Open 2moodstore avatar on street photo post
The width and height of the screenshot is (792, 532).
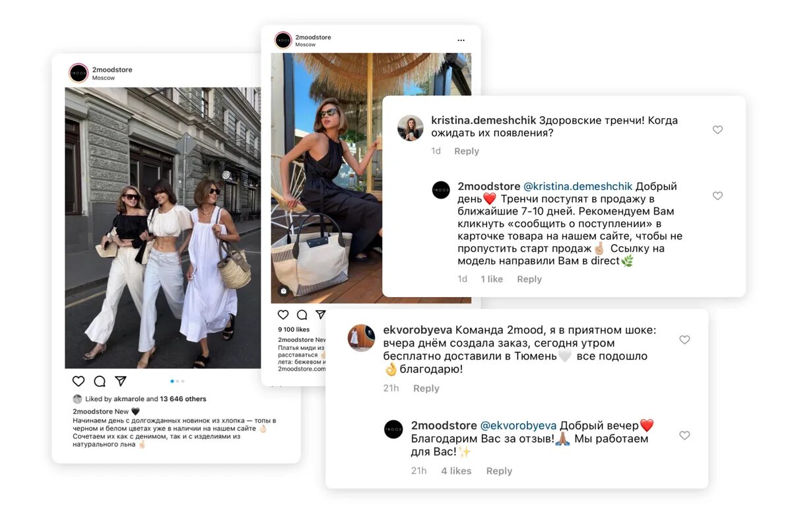point(79,73)
